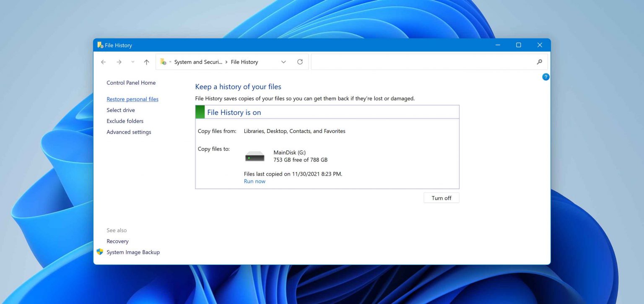This screenshot has height=304, width=644.
Task: Expand the recent locations dropdown next to back arrow
Action: pyautogui.click(x=132, y=62)
